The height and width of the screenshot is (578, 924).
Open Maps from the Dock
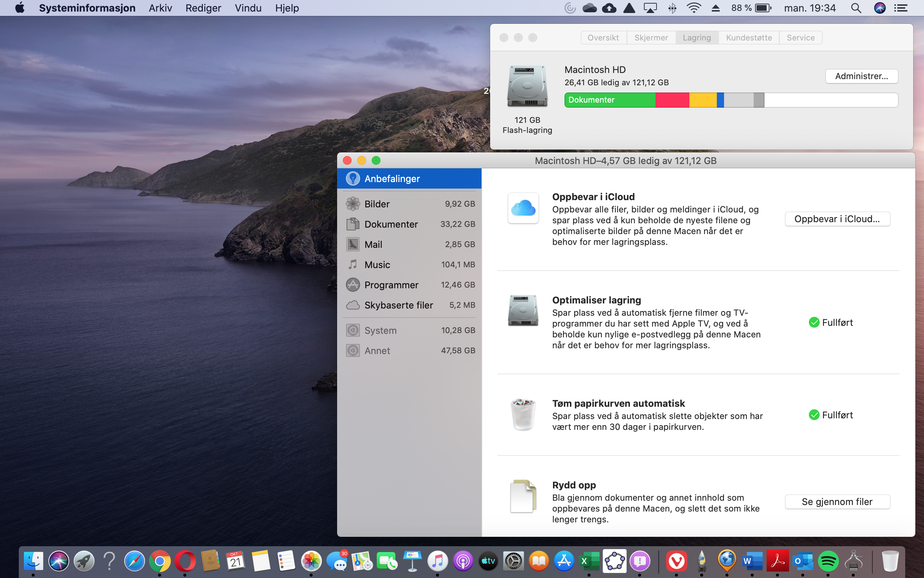pos(362,561)
